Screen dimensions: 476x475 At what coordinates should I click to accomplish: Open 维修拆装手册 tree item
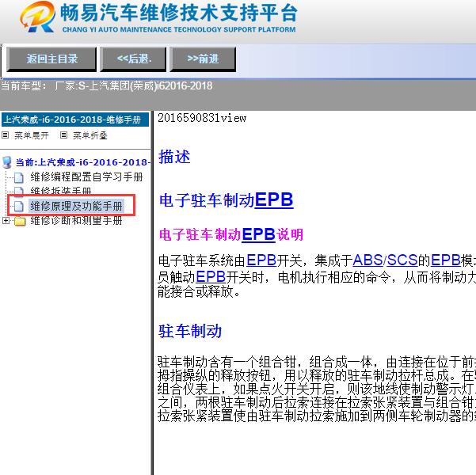point(61,191)
